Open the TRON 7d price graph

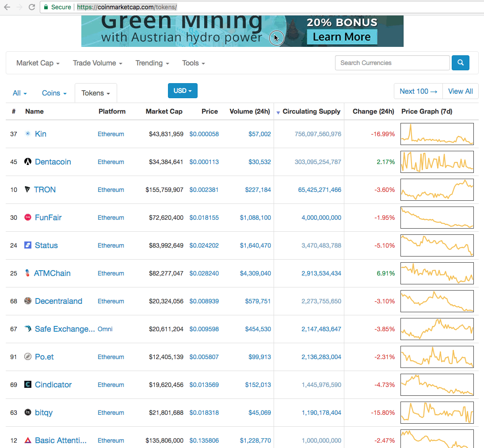(x=437, y=189)
